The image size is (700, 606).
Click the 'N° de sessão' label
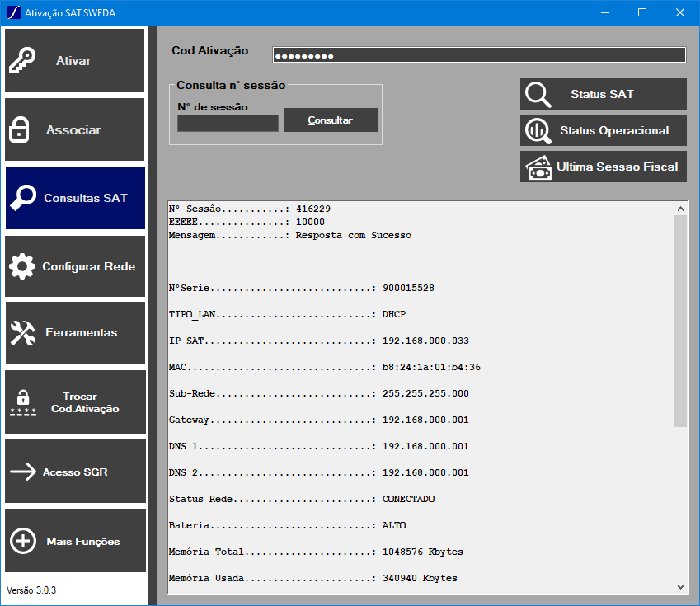pyautogui.click(x=213, y=106)
